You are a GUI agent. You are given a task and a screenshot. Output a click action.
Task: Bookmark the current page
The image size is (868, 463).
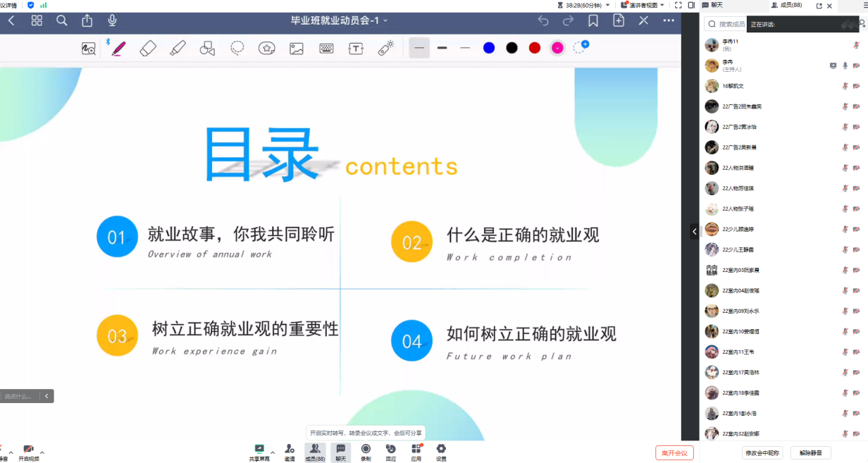click(593, 20)
